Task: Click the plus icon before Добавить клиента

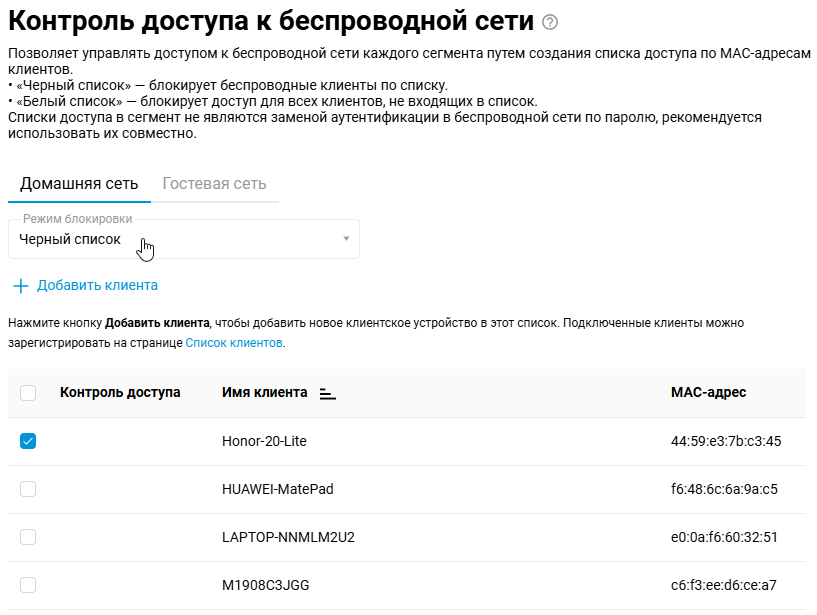Action: 20,286
